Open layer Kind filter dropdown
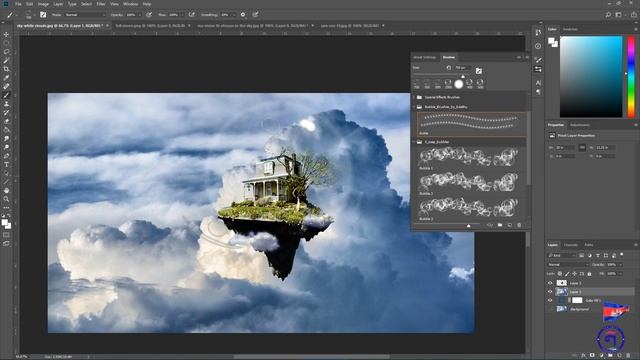This screenshot has width=640, height=360. click(562, 256)
